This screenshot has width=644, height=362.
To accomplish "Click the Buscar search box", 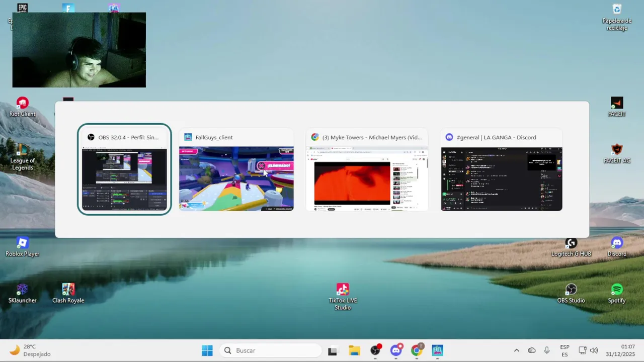I will tap(271, 350).
